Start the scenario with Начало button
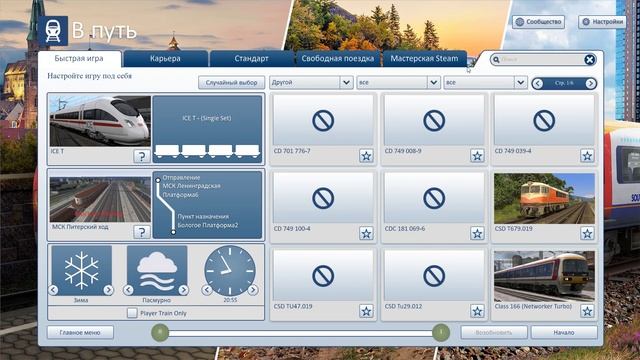640x360 pixels. (x=564, y=332)
